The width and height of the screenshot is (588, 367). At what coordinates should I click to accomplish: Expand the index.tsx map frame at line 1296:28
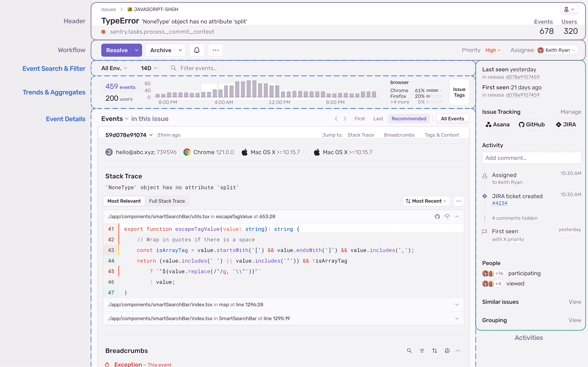point(457,304)
